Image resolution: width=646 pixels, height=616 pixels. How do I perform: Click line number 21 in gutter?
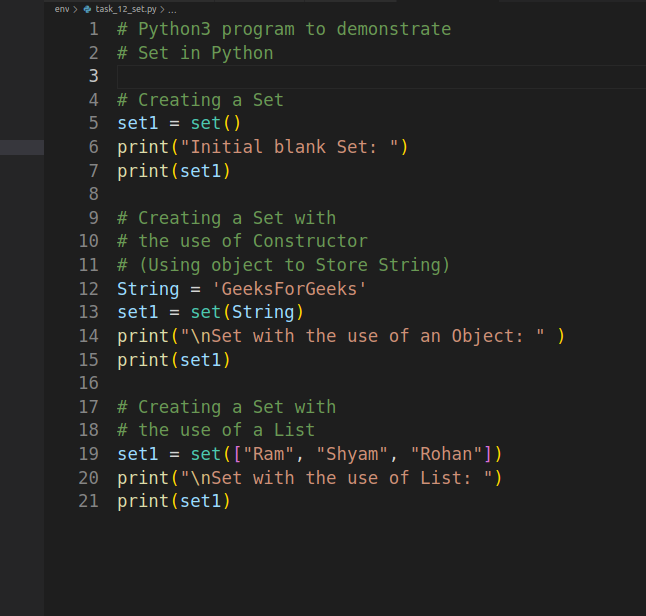click(89, 501)
